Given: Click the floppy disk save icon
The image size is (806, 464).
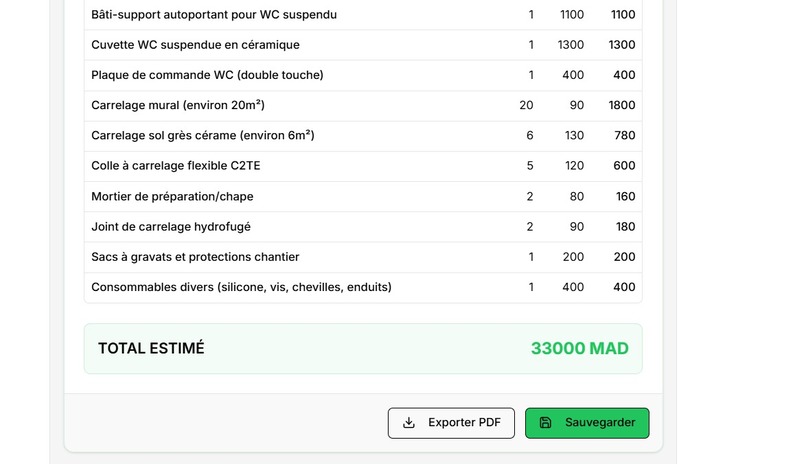Looking at the screenshot, I should (x=545, y=422).
